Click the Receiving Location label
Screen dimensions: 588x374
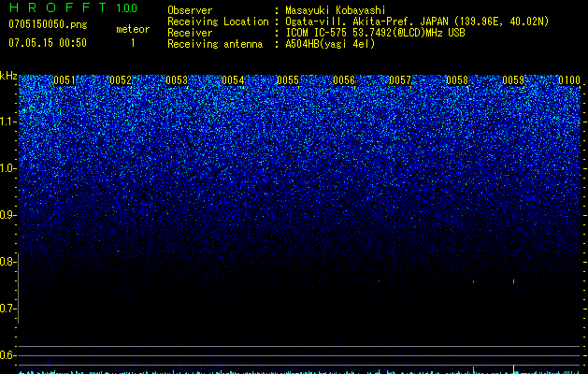(218, 22)
